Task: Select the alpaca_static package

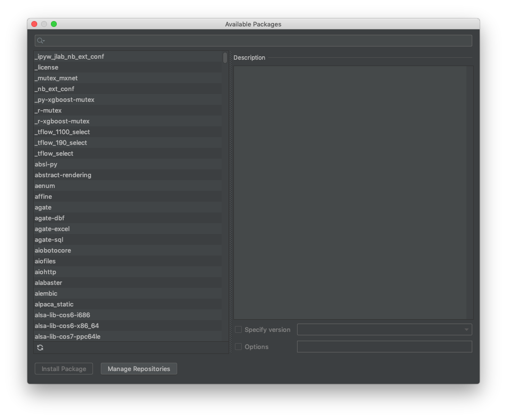Action: (x=128, y=304)
